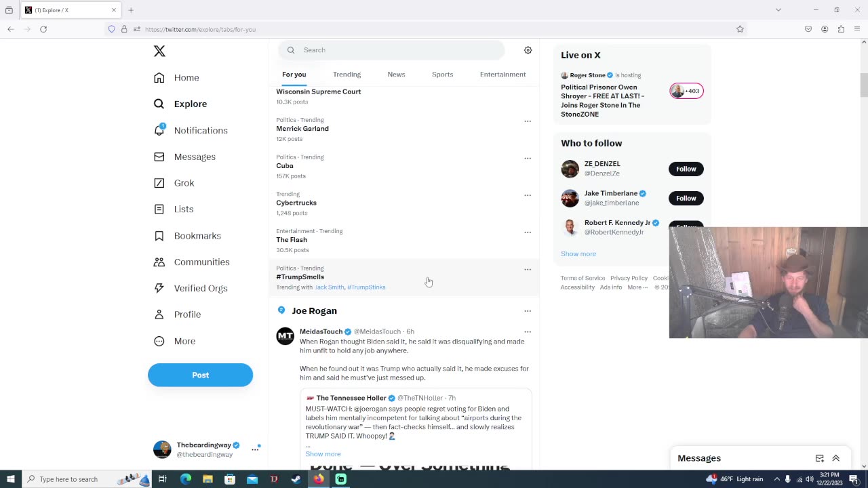Open the #TrumpStinks hashtag link
The image size is (868, 488).
tap(366, 287)
